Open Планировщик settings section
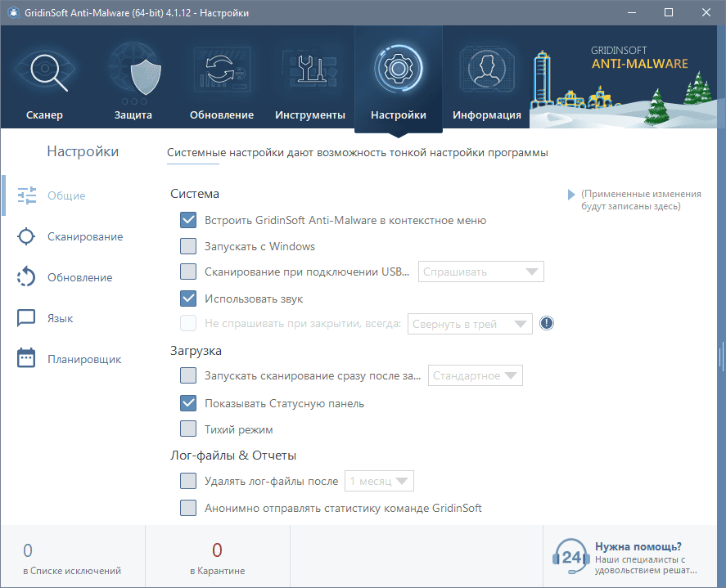The height and width of the screenshot is (588, 726). click(x=84, y=360)
